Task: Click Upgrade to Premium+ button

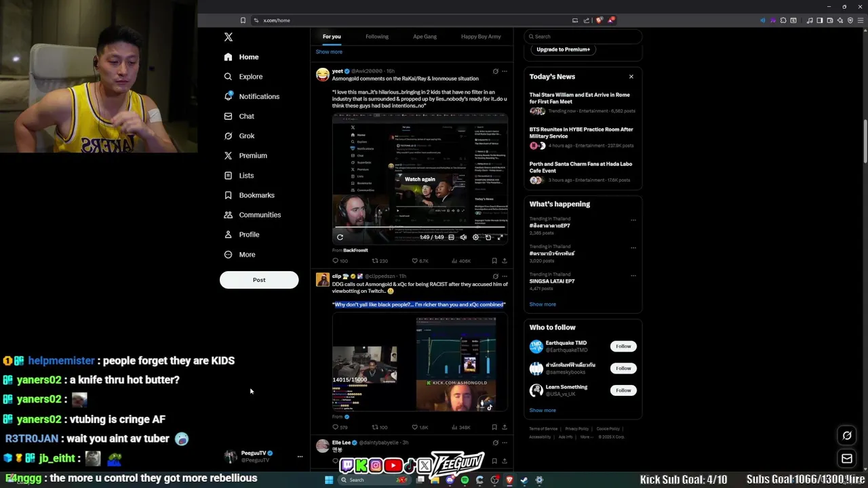Action: (x=563, y=49)
